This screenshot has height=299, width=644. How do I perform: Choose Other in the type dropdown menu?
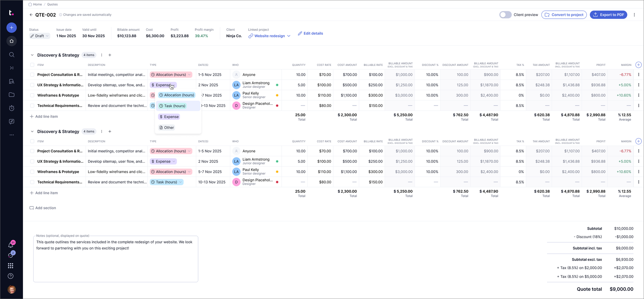coord(169,128)
